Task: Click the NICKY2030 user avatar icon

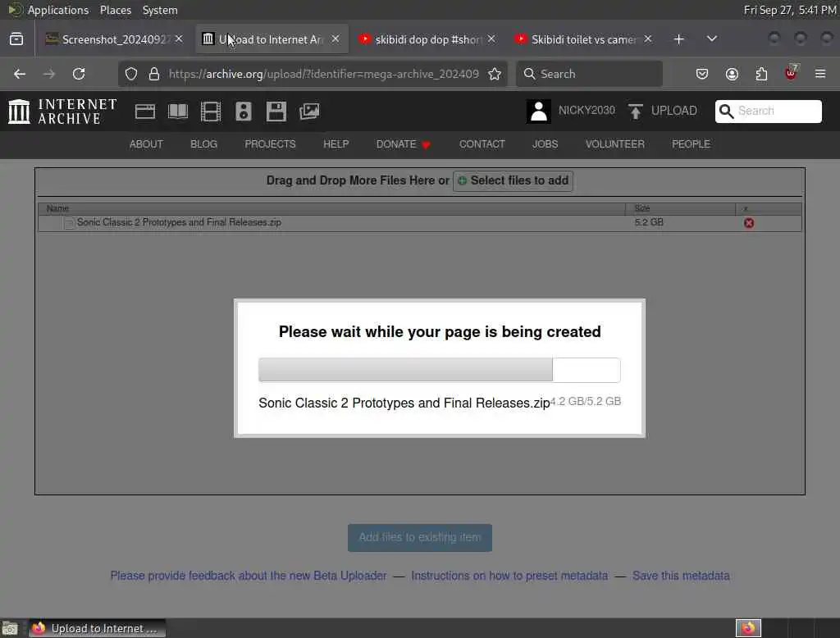Action: [x=538, y=112]
